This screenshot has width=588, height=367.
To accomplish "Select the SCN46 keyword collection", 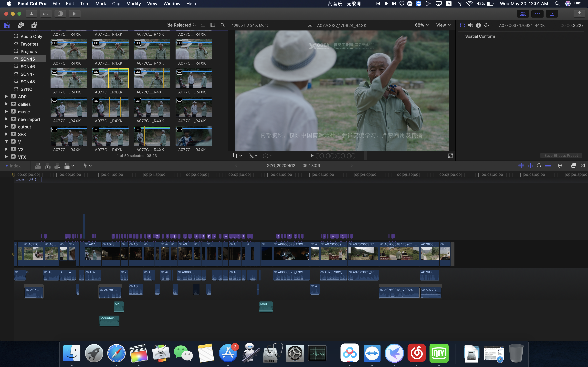I will [x=27, y=67].
